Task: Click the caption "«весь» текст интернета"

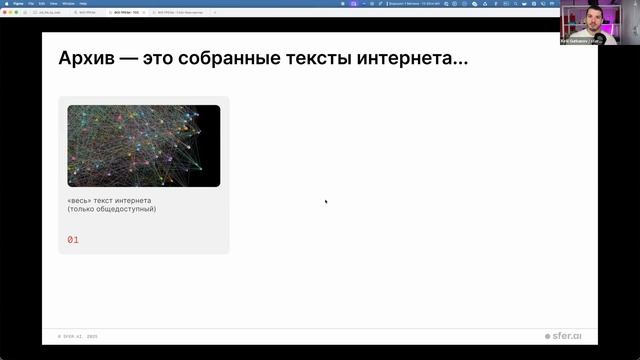Action: [109, 200]
